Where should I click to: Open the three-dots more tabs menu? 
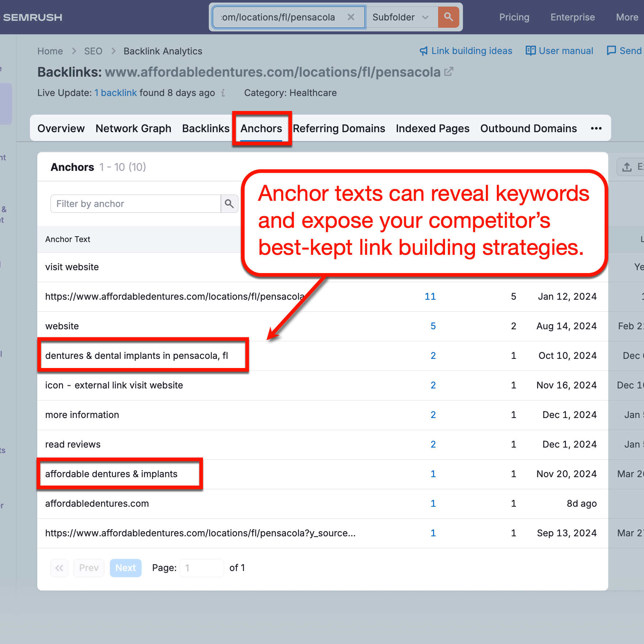click(x=596, y=129)
